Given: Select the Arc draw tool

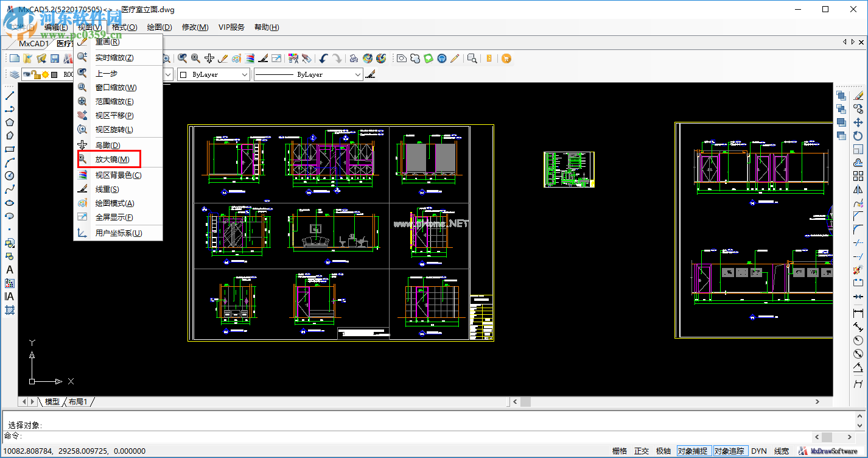Looking at the screenshot, I should [10, 162].
